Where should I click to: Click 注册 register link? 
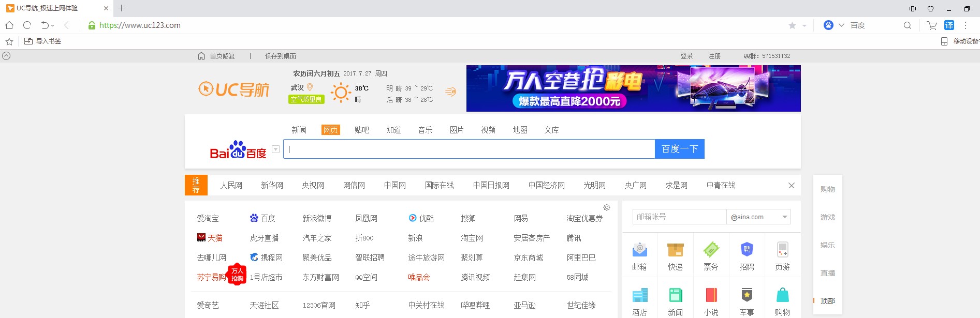click(x=714, y=56)
